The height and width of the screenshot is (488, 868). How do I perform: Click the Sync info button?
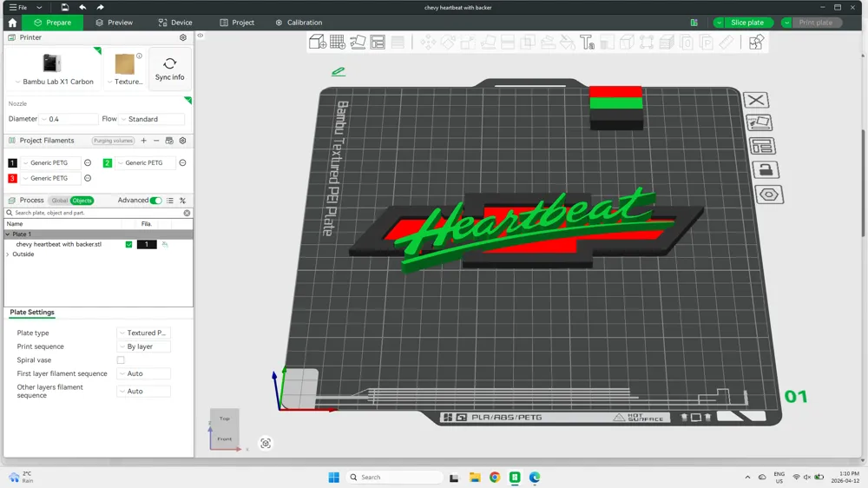170,69
